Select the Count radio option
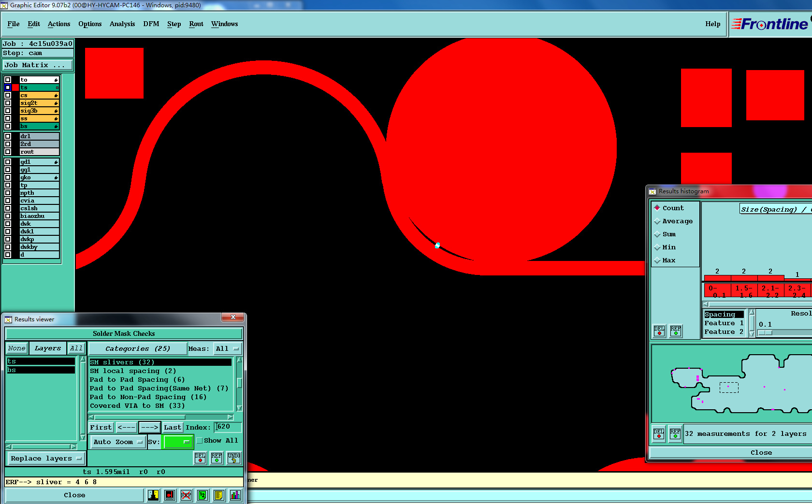 click(657, 208)
